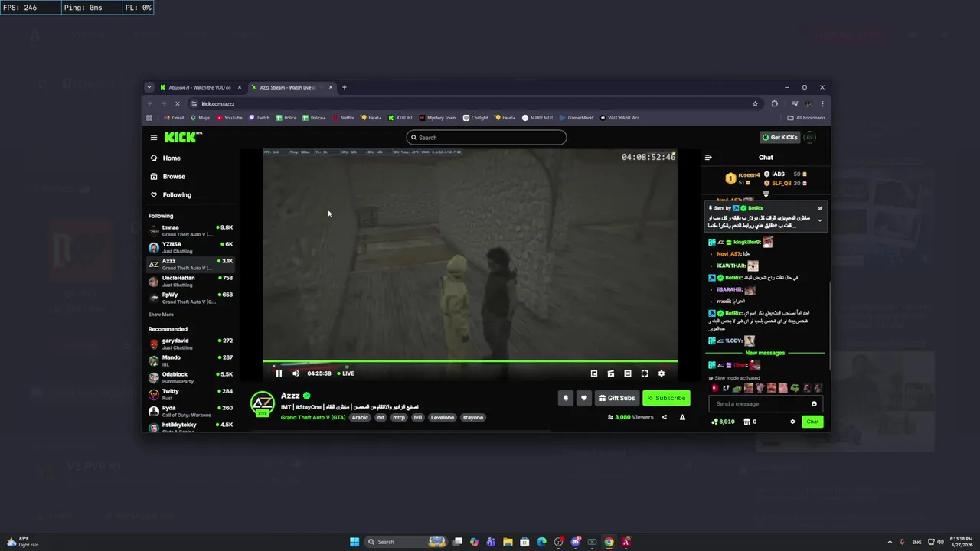The image size is (980, 551).
Task: Open Mando recommended channel
Action: tap(191, 360)
